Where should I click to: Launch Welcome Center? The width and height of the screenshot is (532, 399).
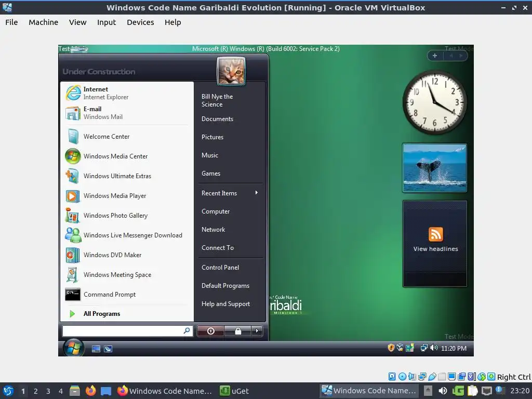tap(126, 137)
